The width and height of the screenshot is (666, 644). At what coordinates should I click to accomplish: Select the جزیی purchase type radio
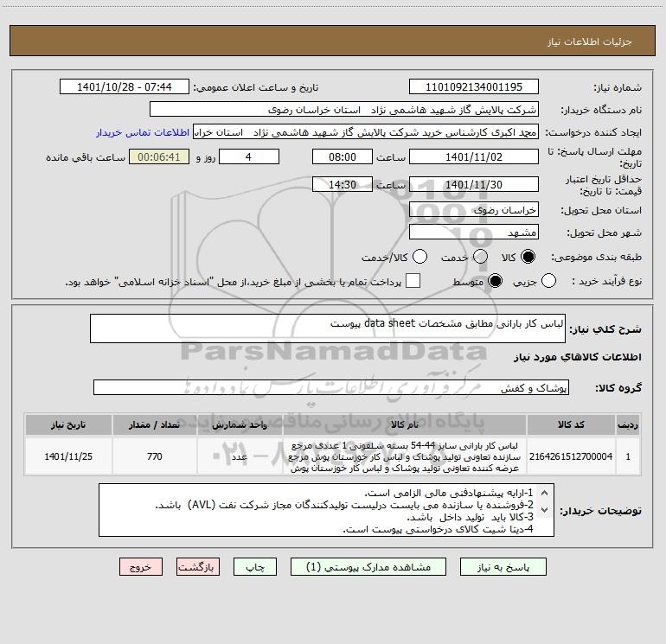click(548, 281)
